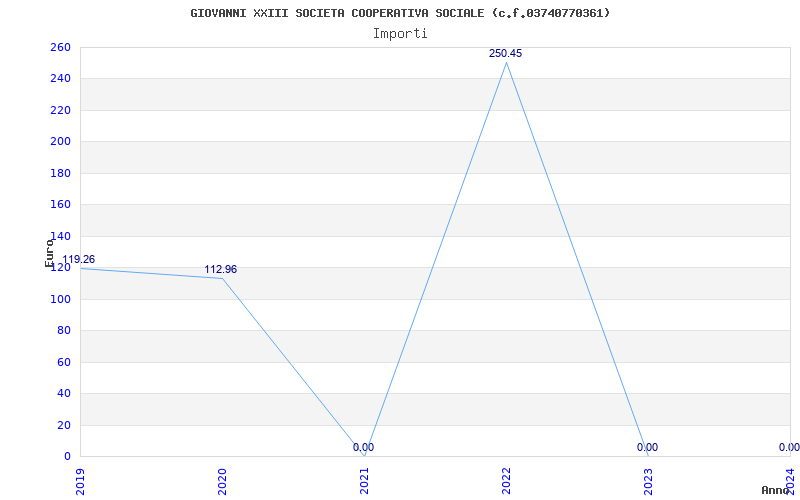The width and height of the screenshot is (800, 500).
Task: Click the 2022 x-axis year label
Action: click(506, 483)
